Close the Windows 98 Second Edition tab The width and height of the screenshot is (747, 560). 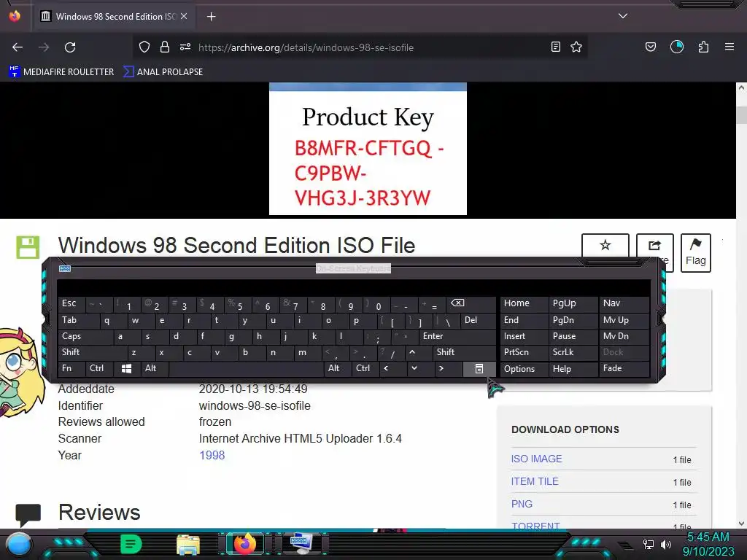(184, 16)
